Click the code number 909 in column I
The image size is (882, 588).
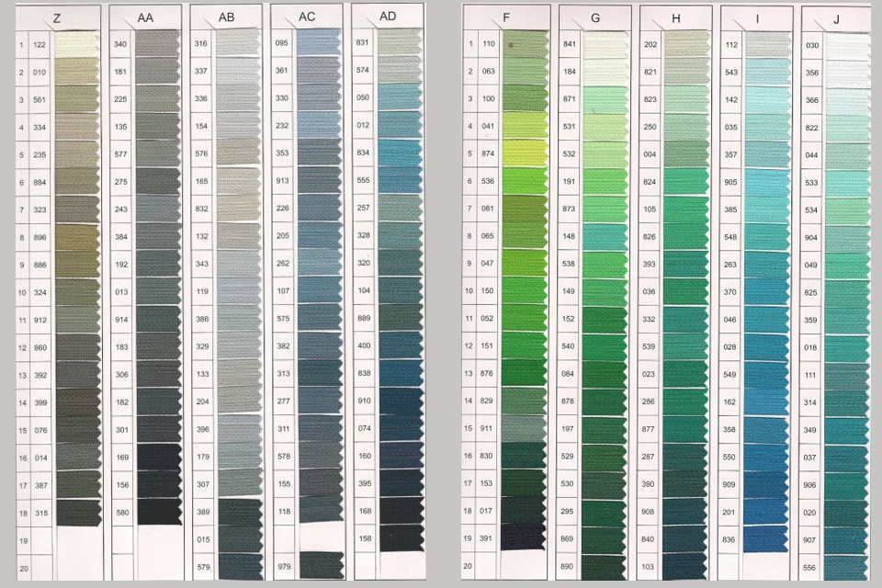coord(729,484)
